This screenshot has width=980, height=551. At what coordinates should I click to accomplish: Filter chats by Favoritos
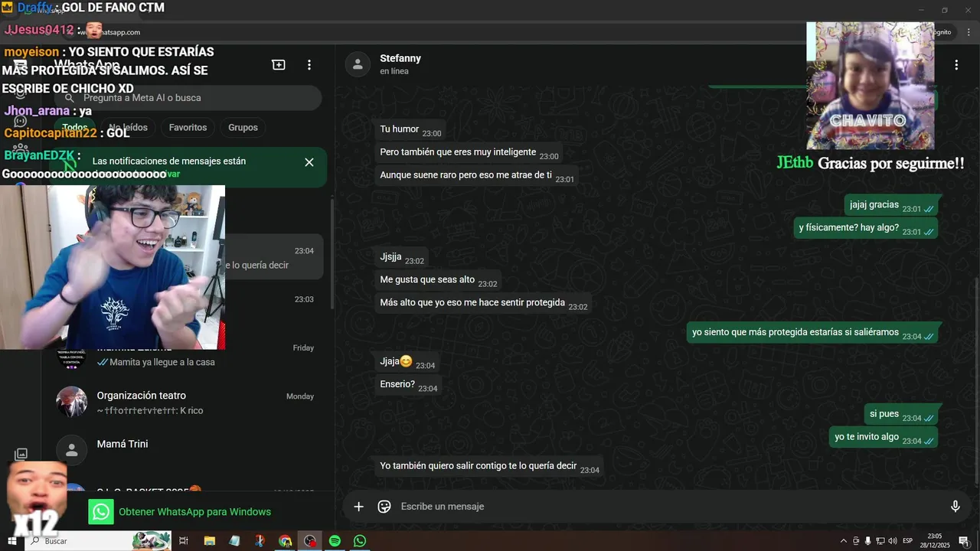click(x=188, y=128)
